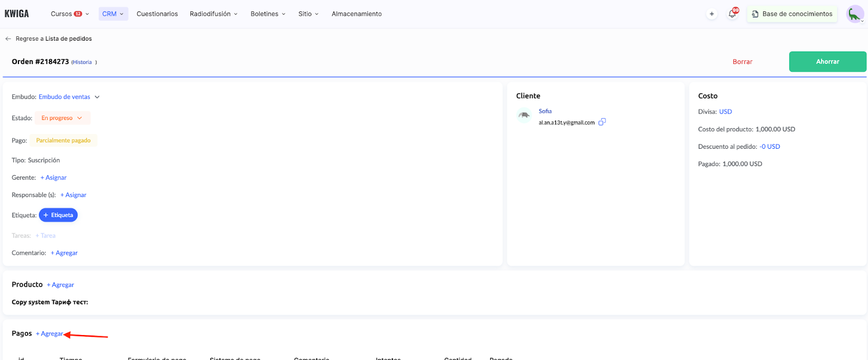Viewport: 868px width, 360px height.
Task: Edit the -0 USD order discount
Action: [770, 147]
